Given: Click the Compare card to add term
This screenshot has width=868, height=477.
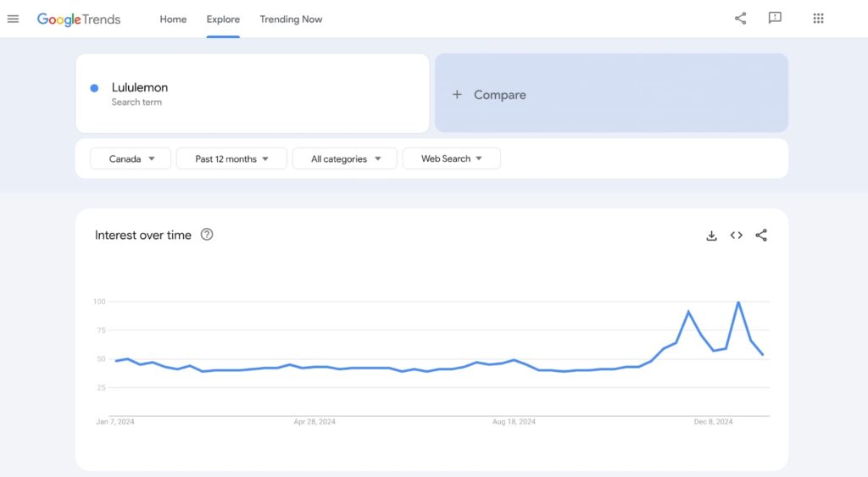Looking at the screenshot, I should coord(611,93).
